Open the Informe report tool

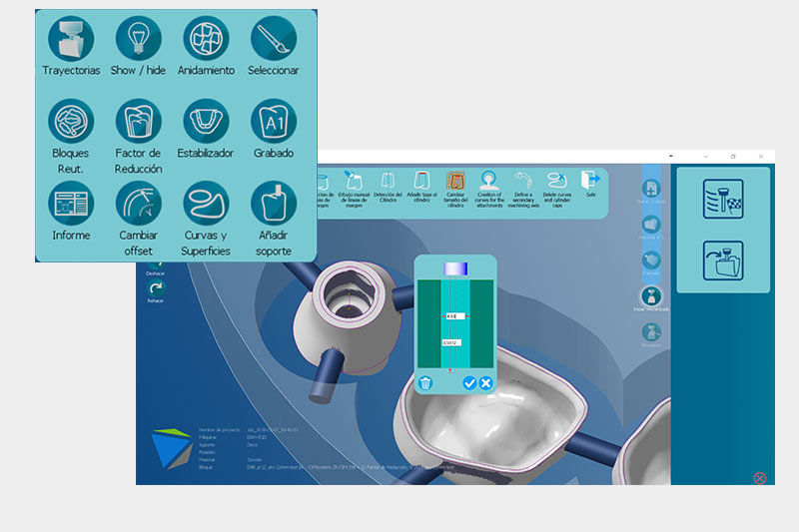(x=71, y=204)
